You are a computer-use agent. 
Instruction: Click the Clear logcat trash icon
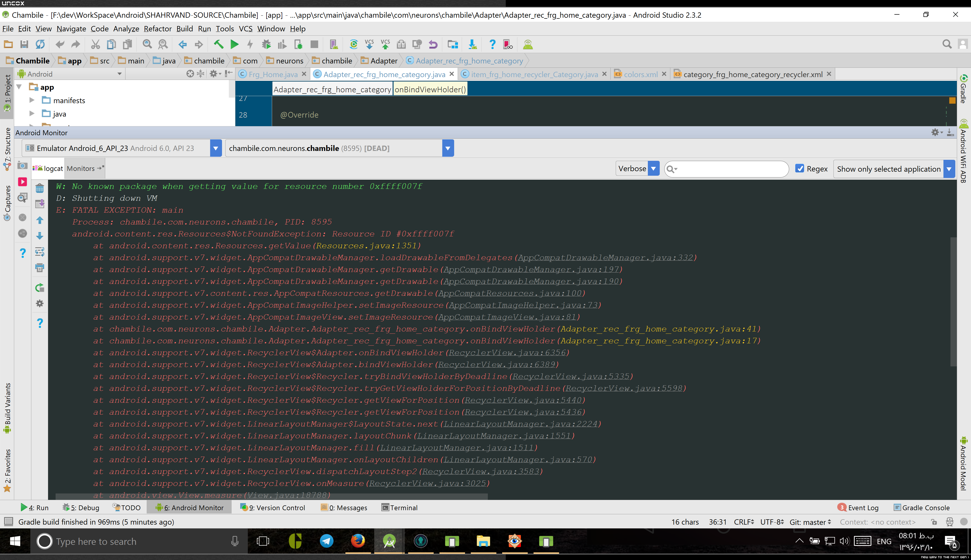(x=40, y=188)
